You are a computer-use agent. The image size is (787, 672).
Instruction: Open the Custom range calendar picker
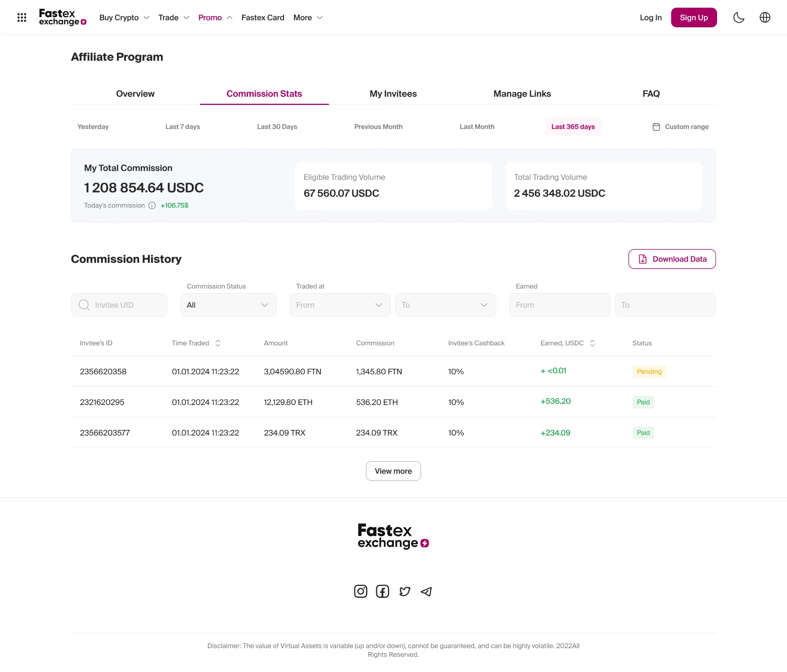(x=681, y=127)
